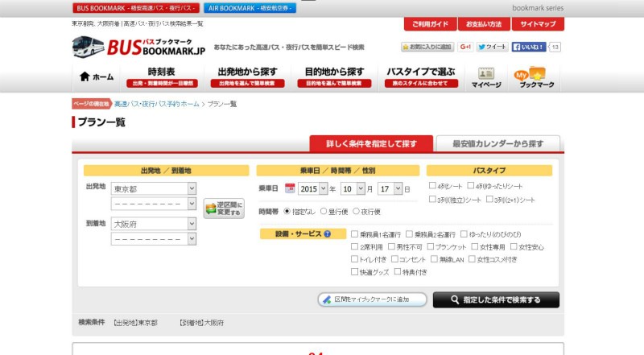Open the 時刻表 navigation menu
Image resolution: width=644 pixels, height=355 pixels.
tap(161, 76)
